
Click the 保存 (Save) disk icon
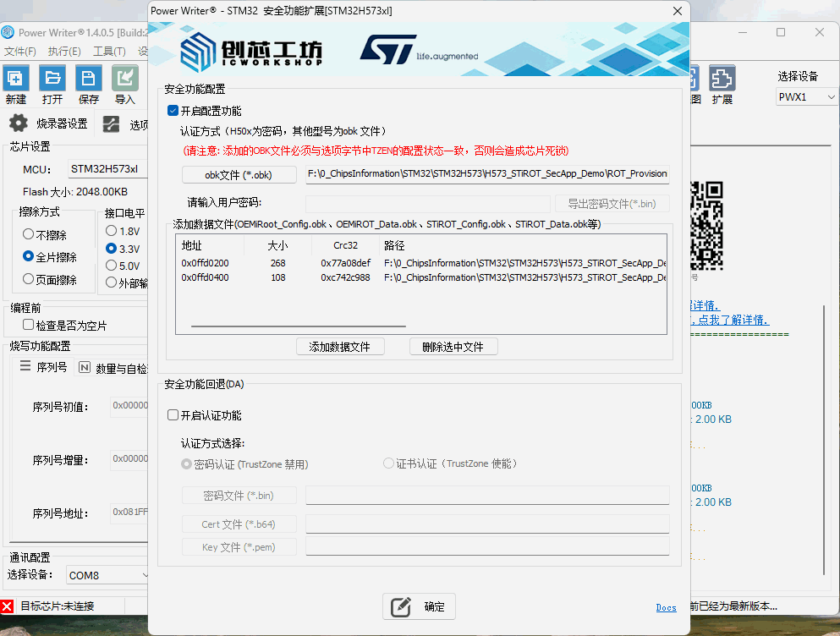[x=88, y=79]
